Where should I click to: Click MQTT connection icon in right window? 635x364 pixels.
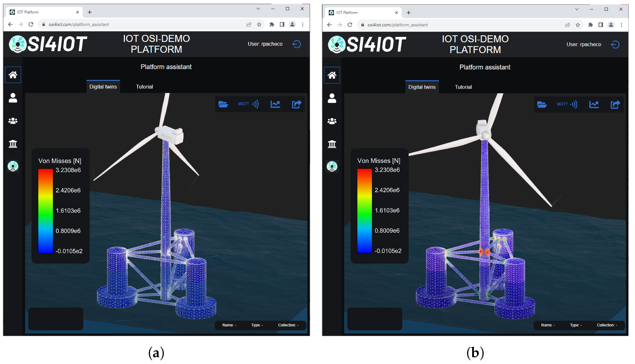click(567, 104)
